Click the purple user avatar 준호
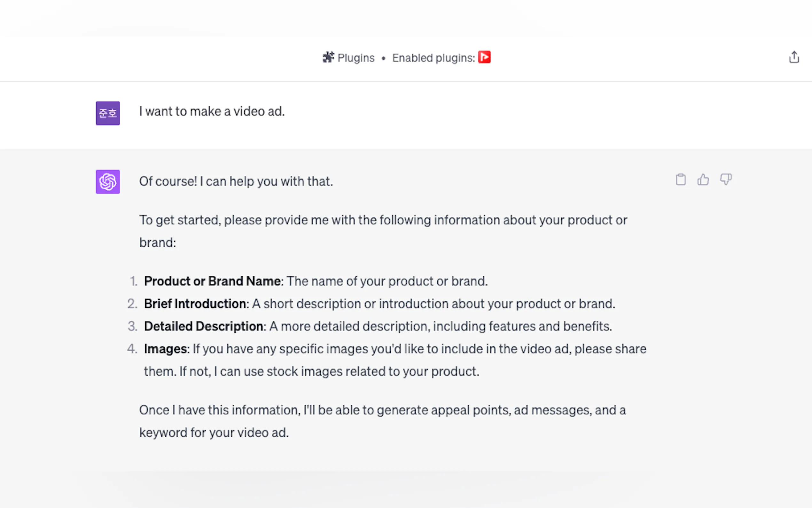The width and height of the screenshot is (812, 508). pos(108,113)
